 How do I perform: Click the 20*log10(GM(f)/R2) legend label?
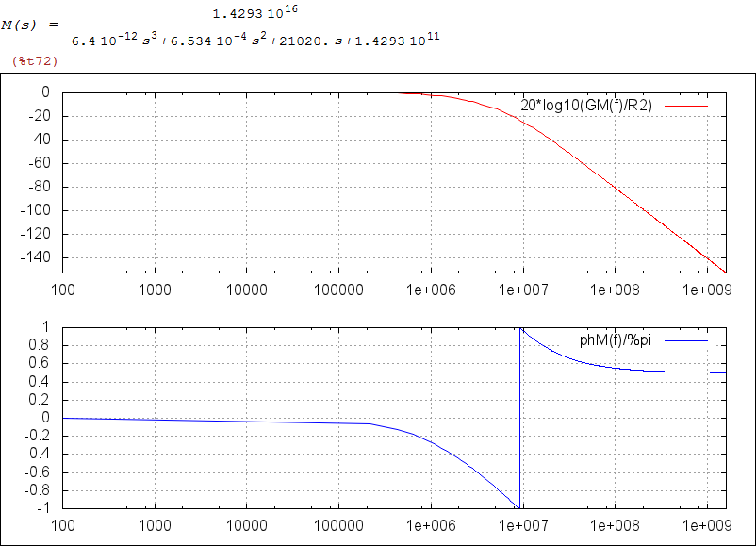click(x=586, y=106)
